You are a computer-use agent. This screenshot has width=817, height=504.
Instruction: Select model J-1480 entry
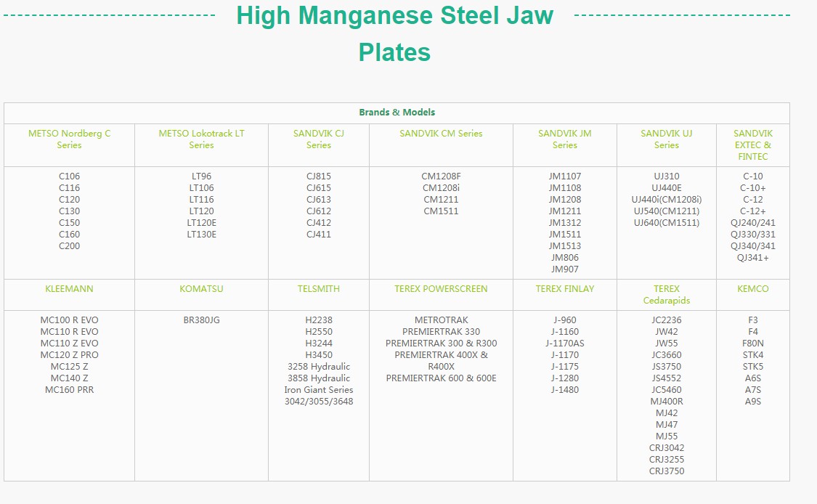click(x=565, y=390)
